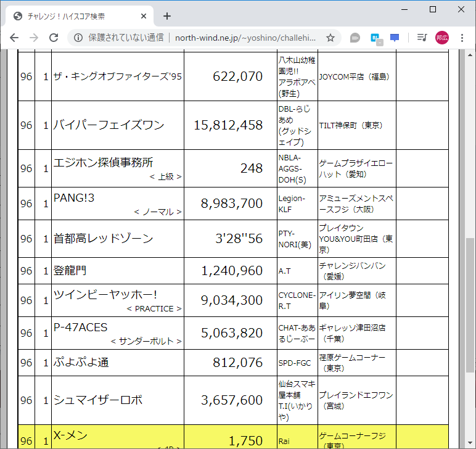This screenshot has height=449, width=476.
Task: Select the time 3'28''56
Action: pyautogui.click(x=239, y=239)
